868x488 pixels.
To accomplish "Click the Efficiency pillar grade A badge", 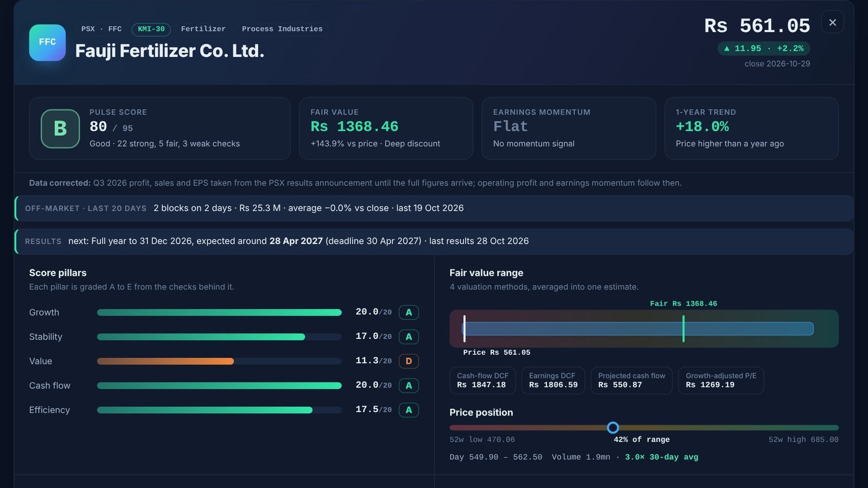I will coord(409,410).
